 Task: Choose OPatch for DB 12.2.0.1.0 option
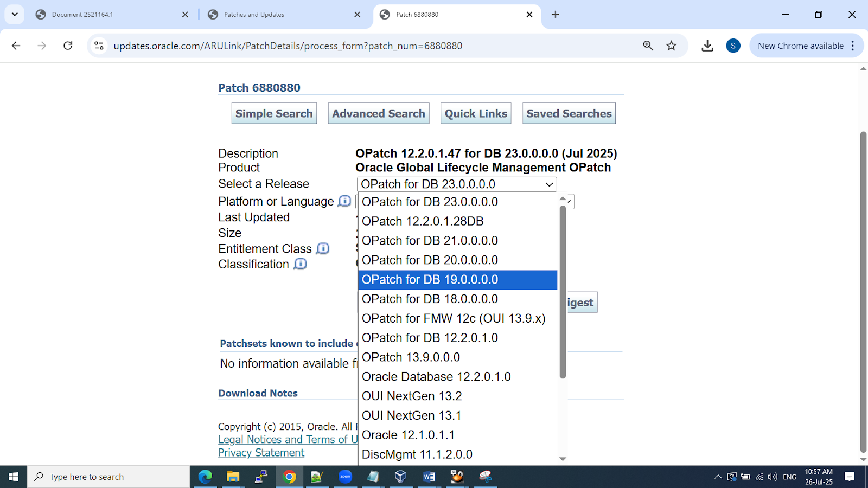pyautogui.click(x=458, y=338)
